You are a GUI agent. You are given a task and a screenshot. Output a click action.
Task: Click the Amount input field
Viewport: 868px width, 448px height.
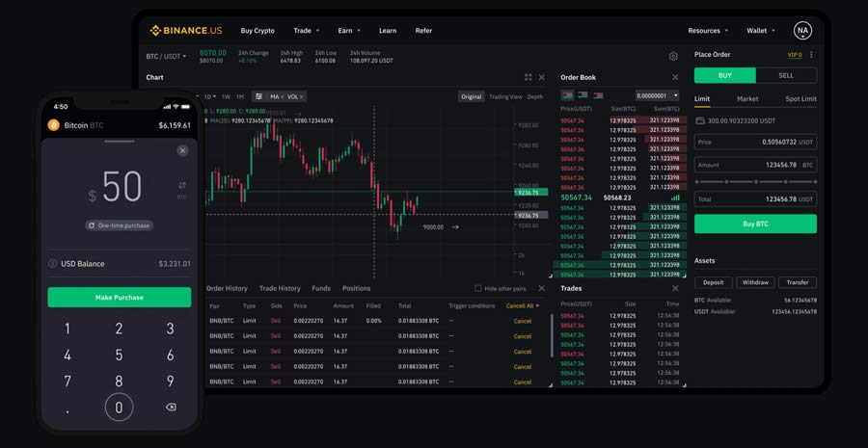coord(755,165)
